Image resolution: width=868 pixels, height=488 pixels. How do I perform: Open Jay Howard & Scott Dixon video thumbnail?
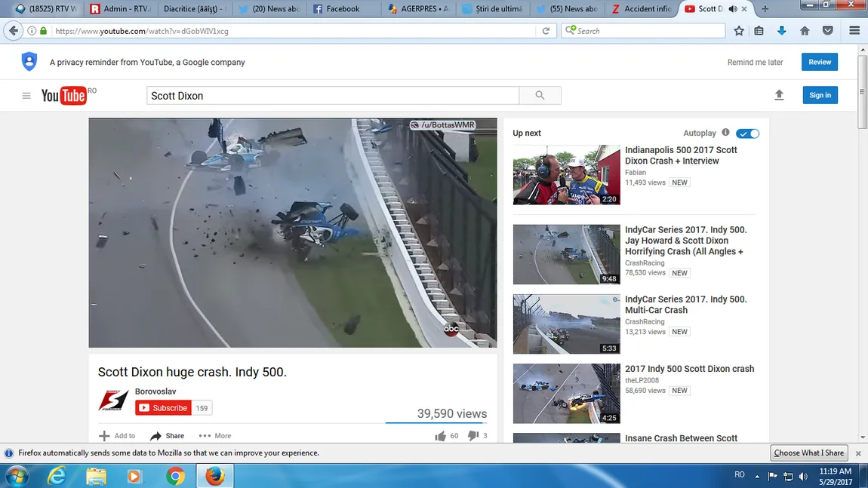pos(566,254)
